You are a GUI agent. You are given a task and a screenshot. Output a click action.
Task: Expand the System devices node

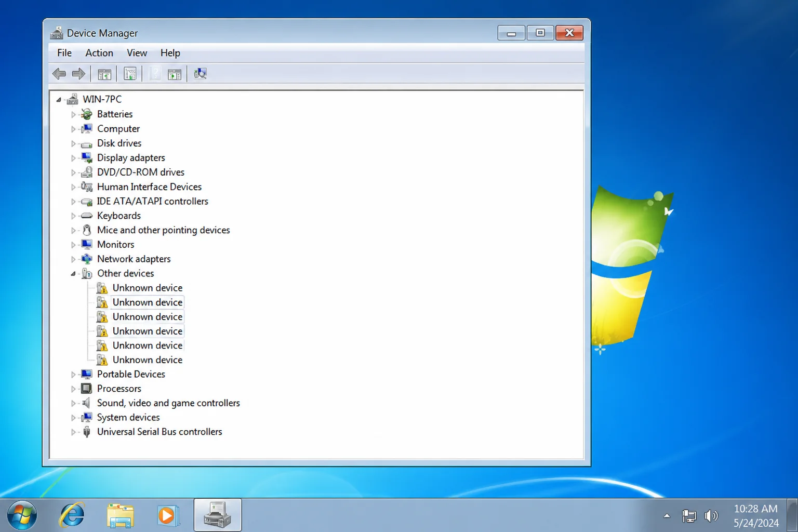coord(73,418)
